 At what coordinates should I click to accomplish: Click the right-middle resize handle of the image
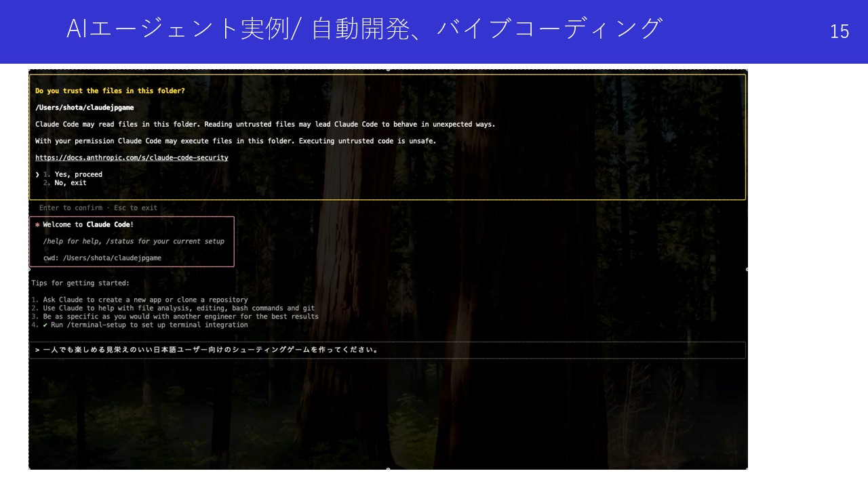[x=747, y=269]
